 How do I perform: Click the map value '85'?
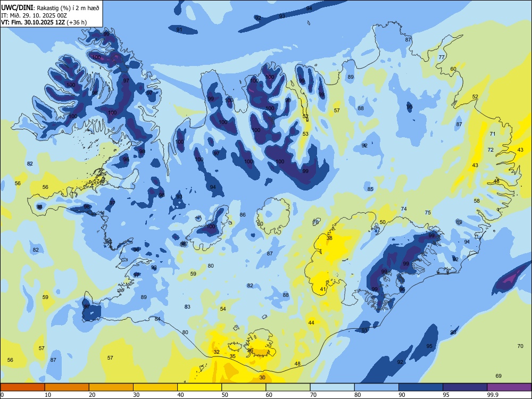[370, 189]
